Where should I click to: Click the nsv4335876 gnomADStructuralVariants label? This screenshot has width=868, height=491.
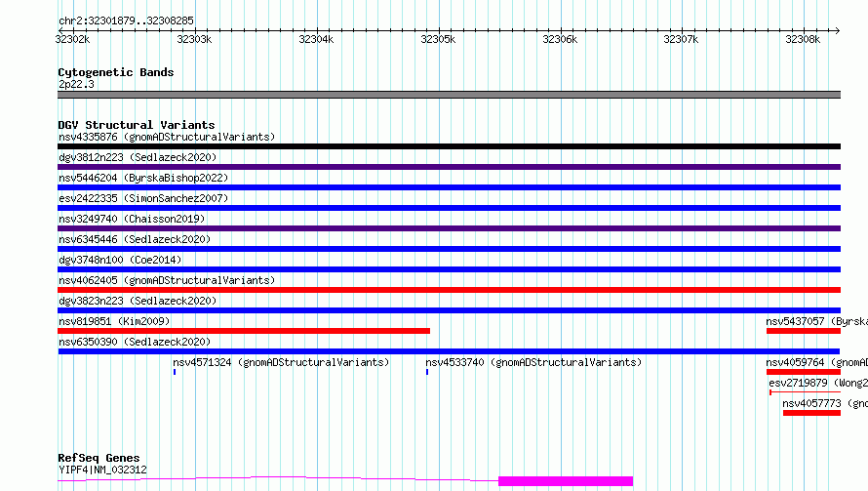tap(167, 137)
